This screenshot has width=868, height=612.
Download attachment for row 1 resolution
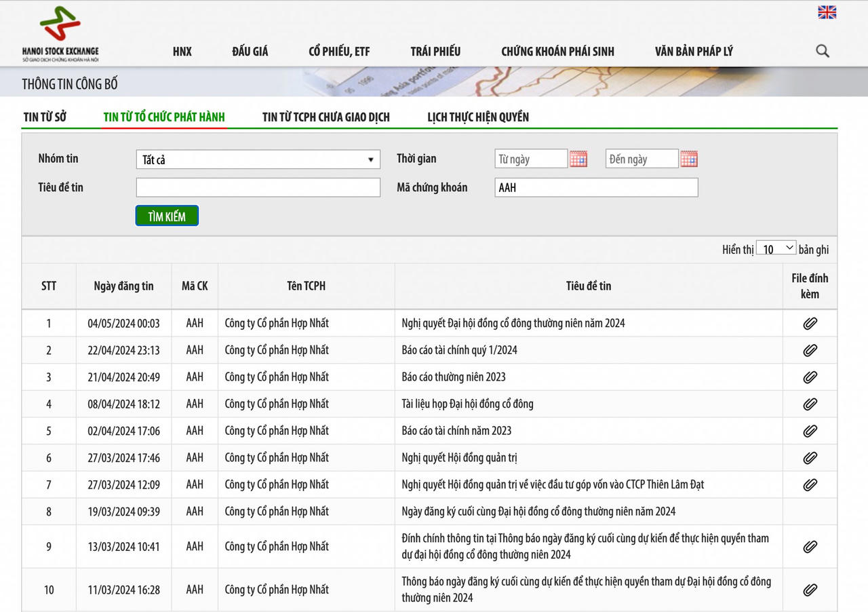click(810, 324)
